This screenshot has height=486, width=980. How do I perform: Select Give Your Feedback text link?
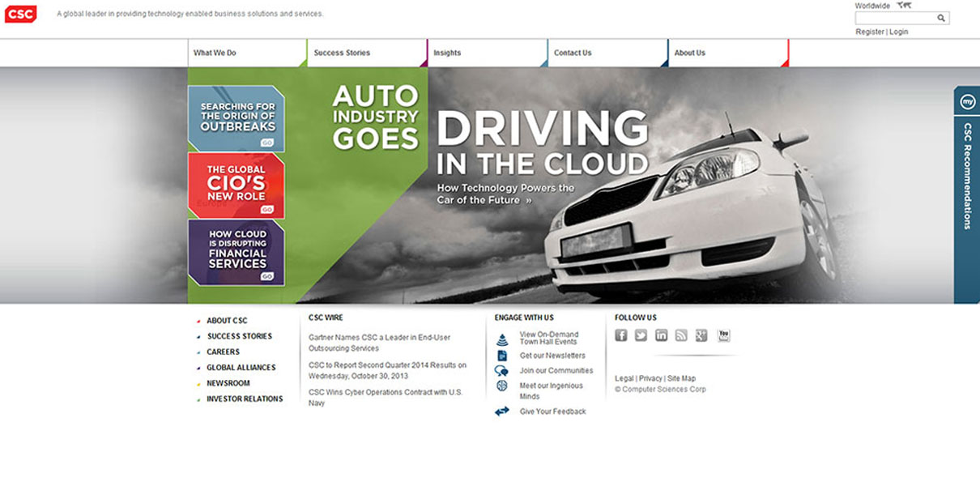point(553,411)
